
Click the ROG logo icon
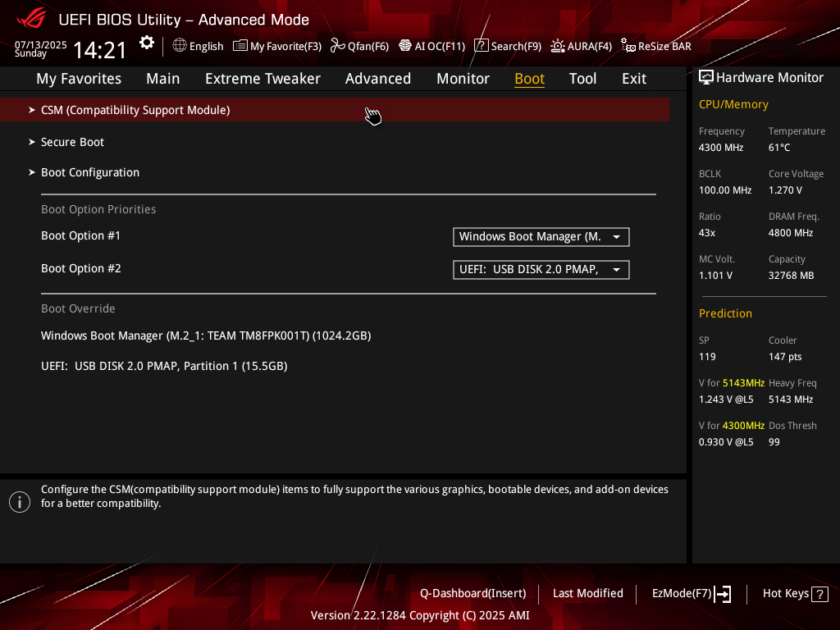click(31, 19)
